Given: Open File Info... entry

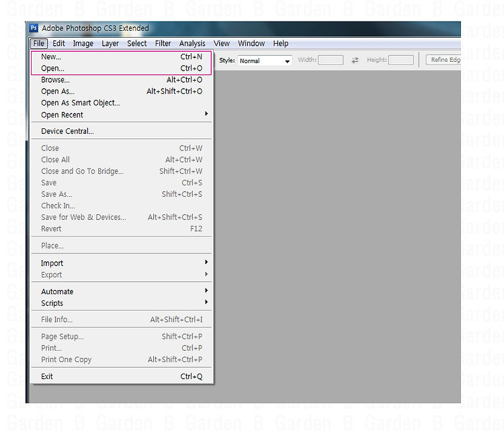Looking at the screenshot, I should coord(122,320).
